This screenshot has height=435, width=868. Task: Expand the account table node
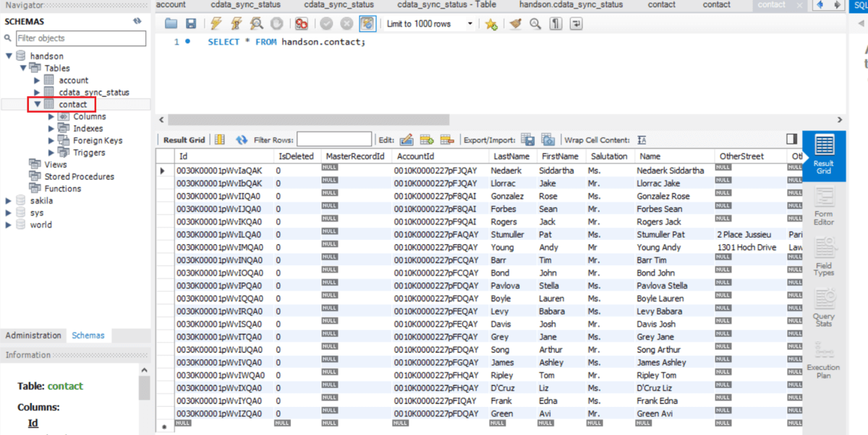[x=37, y=80]
